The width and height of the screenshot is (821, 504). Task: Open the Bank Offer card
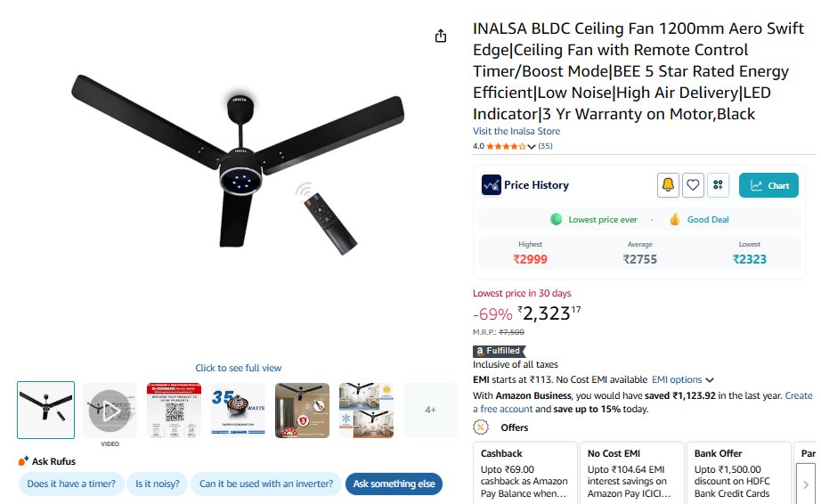[x=738, y=473]
